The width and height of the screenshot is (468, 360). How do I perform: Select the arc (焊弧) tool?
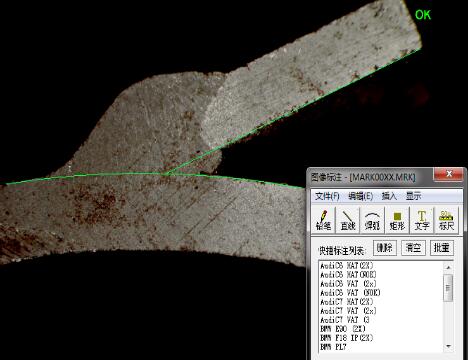(372, 220)
